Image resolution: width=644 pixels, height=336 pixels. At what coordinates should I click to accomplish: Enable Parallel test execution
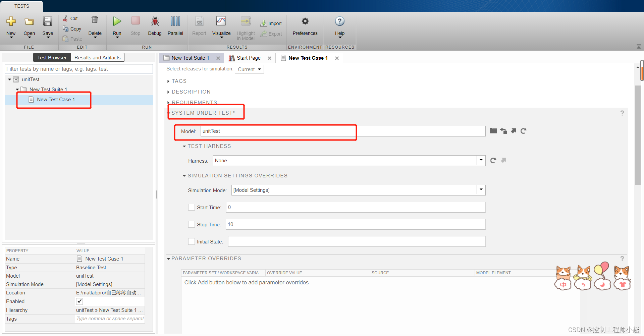[175, 21]
